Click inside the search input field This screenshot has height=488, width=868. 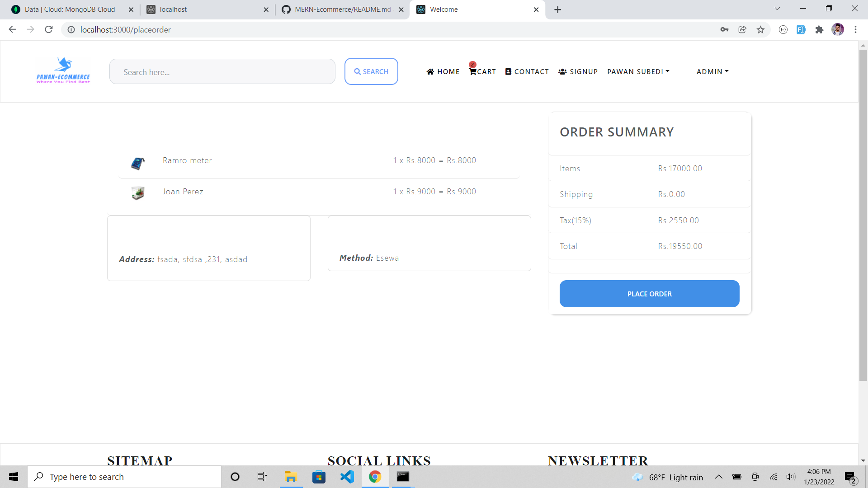[x=222, y=71]
